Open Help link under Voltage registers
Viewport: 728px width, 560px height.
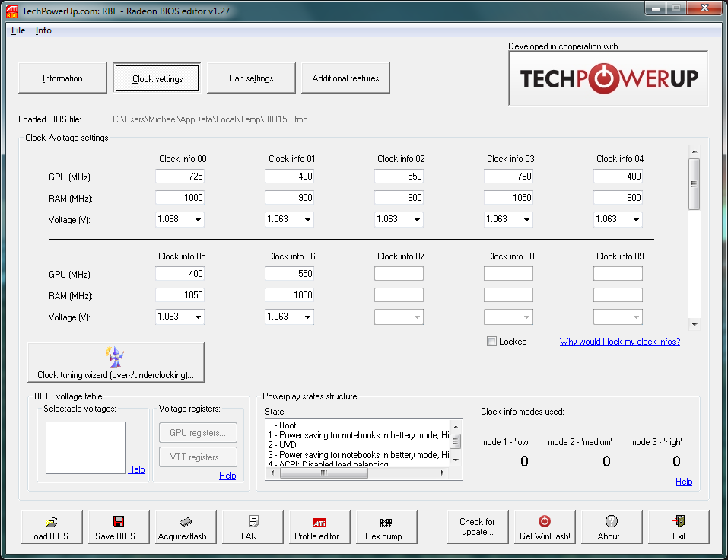coord(227,475)
